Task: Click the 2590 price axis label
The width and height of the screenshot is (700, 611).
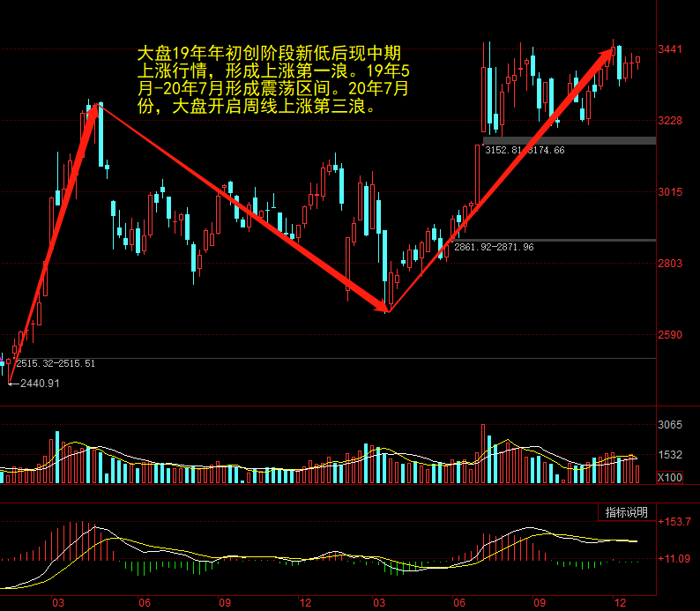Action: 673,336
